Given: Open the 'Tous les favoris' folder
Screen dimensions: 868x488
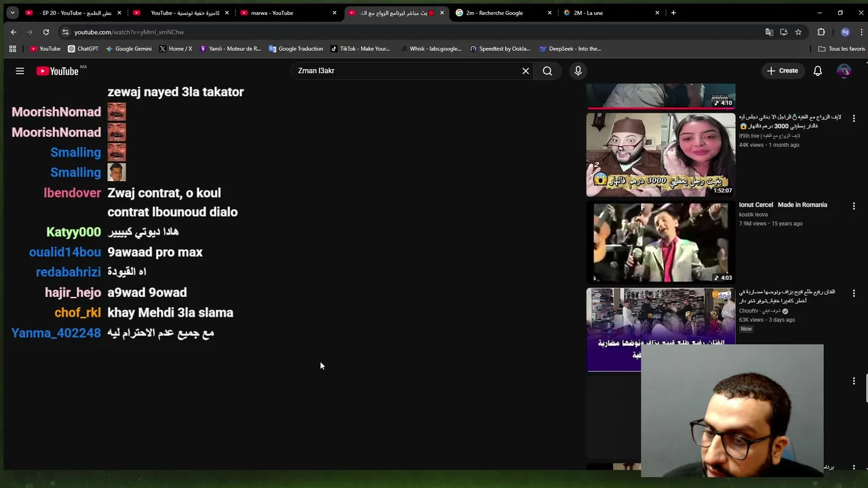Looking at the screenshot, I should pyautogui.click(x=842, y=49).
